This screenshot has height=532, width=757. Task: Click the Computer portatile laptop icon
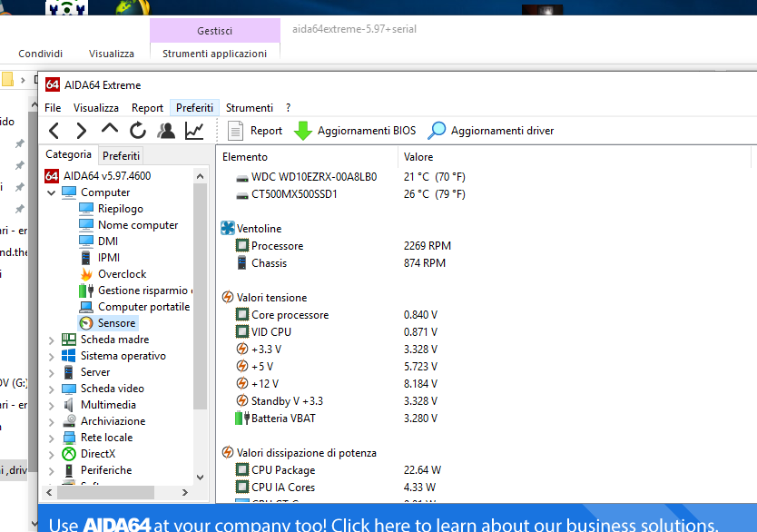click(x=86, y=307)
